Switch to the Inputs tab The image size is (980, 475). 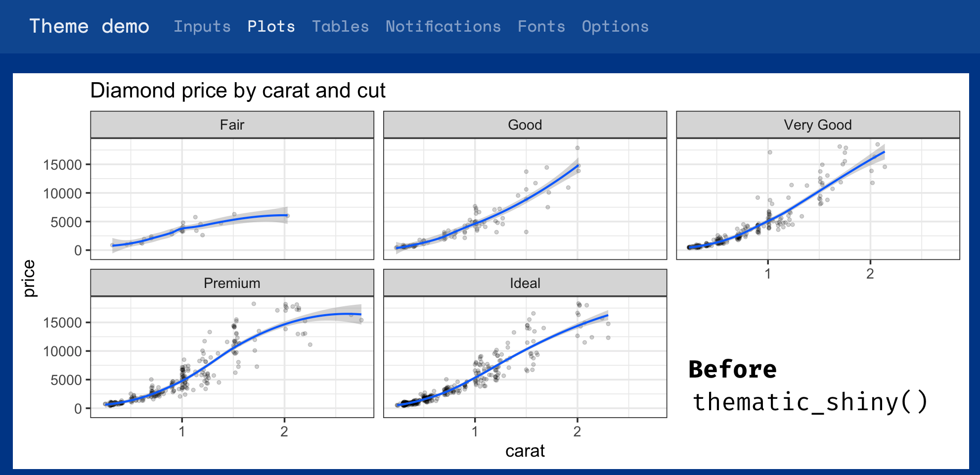(x=202, y=26)
